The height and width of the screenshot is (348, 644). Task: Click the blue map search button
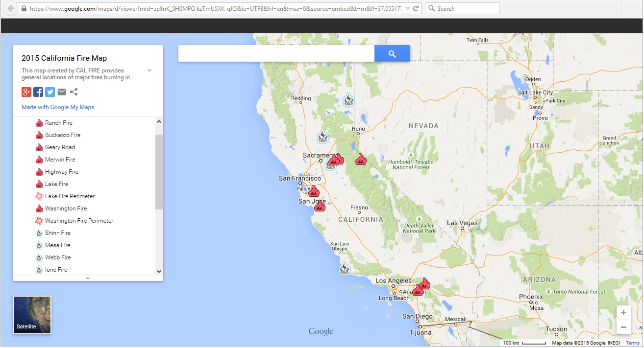(x=392, y=54)
